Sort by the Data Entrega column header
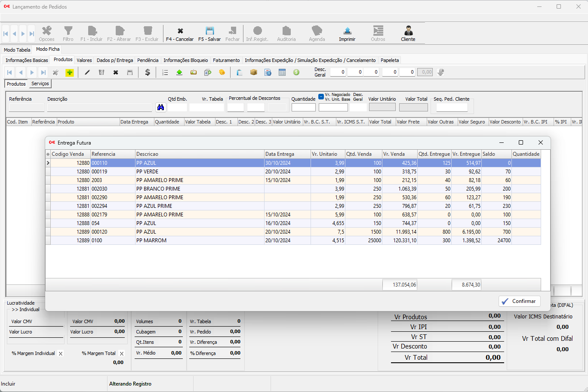Screen dimensions: 588x392 pos(287,154)
